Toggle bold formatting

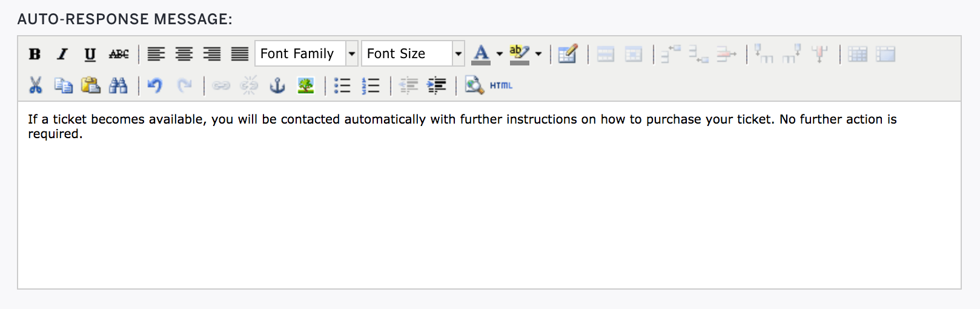click(35, 54)
